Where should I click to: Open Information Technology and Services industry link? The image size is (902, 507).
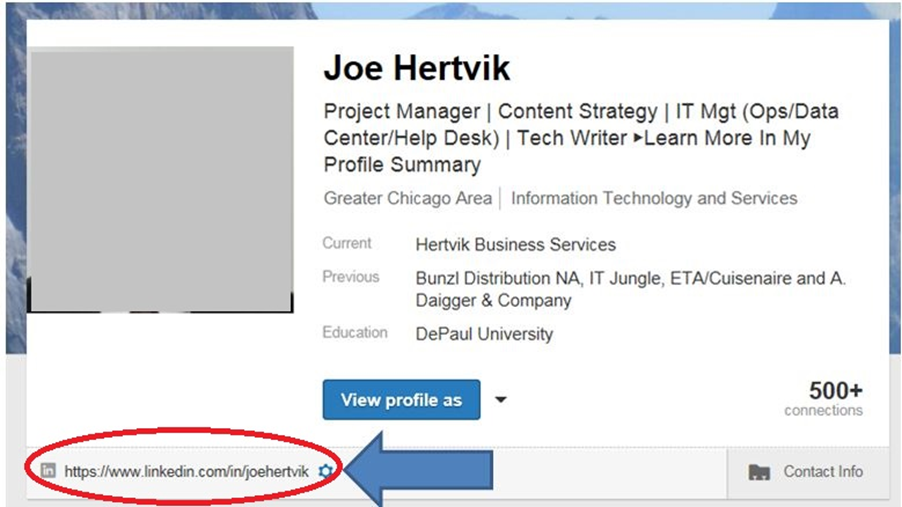tap(654, 198)
